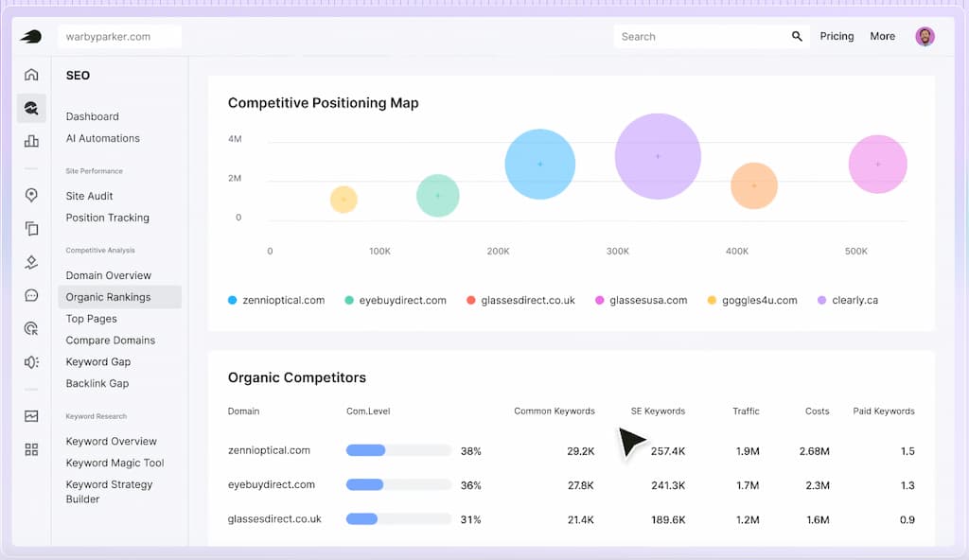Open the More menu
Screen dimensions: 969x560
[x=883, y=37]
